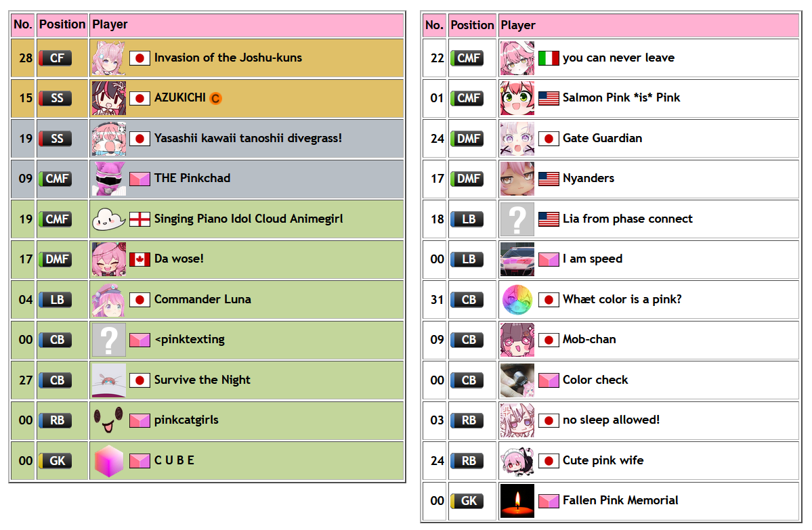The height and width of the screenshot is (530, 812).
Task: Click the player name "Singing Piano Idol Cloud Animegirl"
Action: pos(249,219)
